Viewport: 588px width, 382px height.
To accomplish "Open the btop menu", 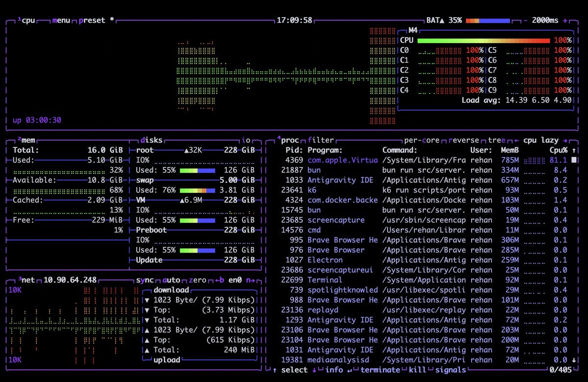I will tap(61, 21).
